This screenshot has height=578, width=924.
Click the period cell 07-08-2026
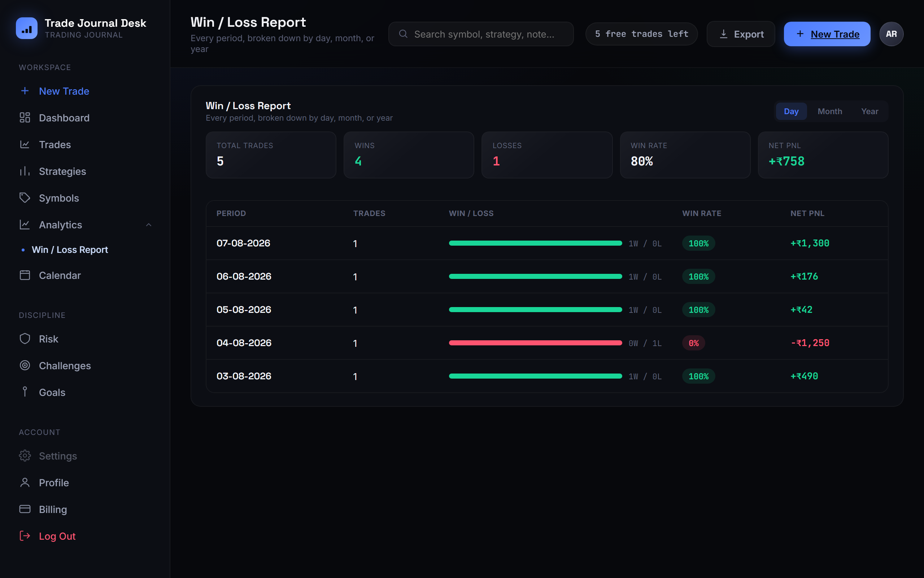(x=243, y=243)
